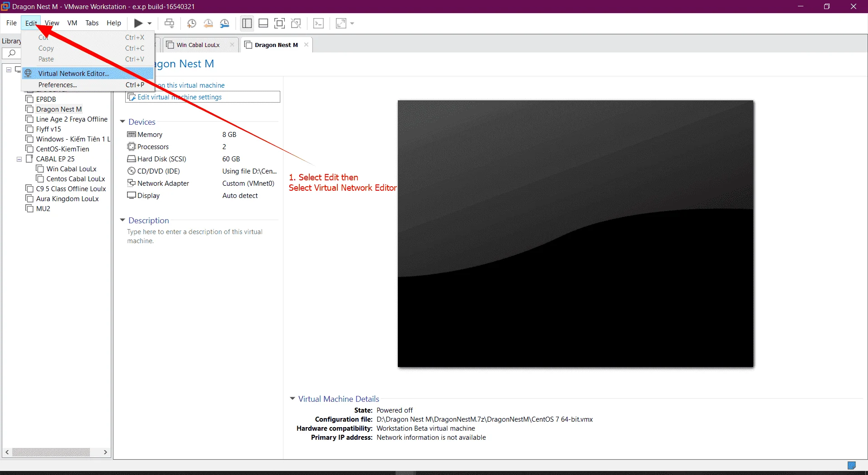
Task: Open the Tabs menu
Action: [92, 23]
